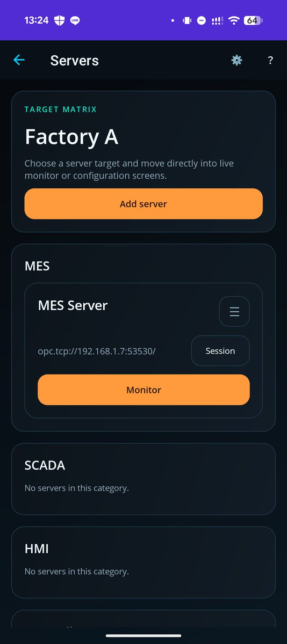Screen dimensions: 287x644
Task: Tap the LINE notification icon in status bar
Action: click(75, 20)
